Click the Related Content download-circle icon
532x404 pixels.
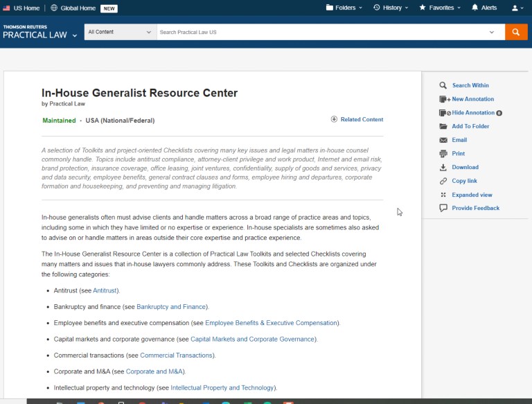334,119
